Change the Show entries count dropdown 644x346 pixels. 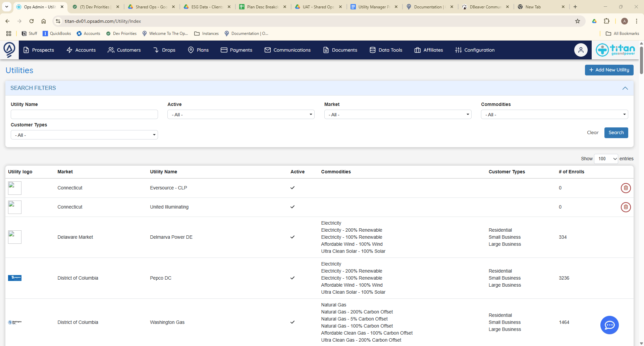[x=606, y=159]
